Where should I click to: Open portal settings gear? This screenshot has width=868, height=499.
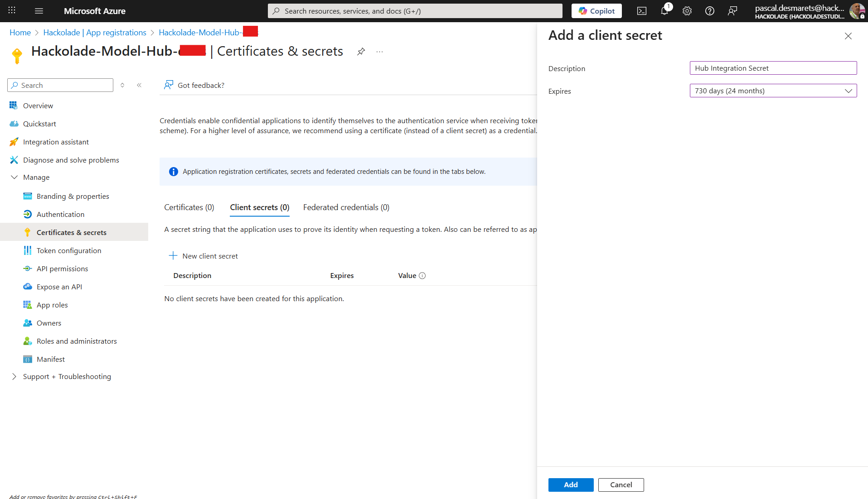[x=687, y=10]
